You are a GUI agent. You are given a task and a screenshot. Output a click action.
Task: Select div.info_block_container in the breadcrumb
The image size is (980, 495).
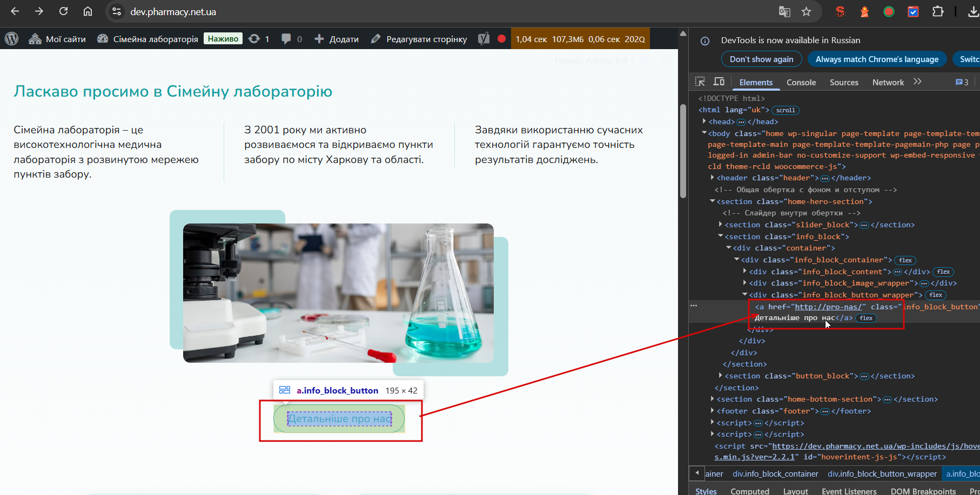[775, 474]
